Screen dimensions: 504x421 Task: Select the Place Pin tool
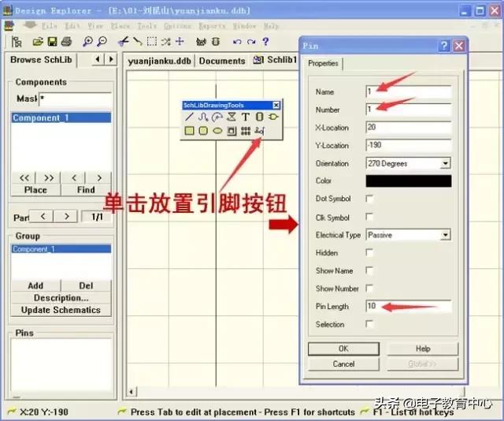[259, 131]
